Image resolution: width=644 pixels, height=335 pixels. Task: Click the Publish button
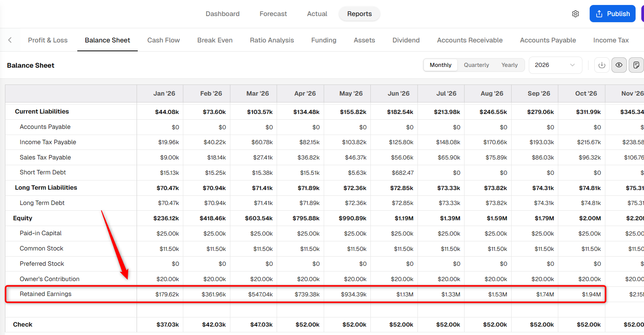[613, 14]
